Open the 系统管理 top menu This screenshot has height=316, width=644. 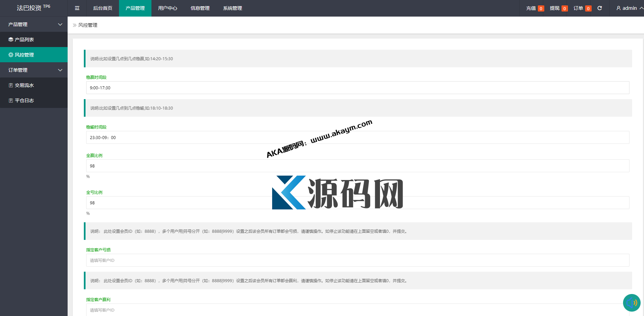coord(233,8)
